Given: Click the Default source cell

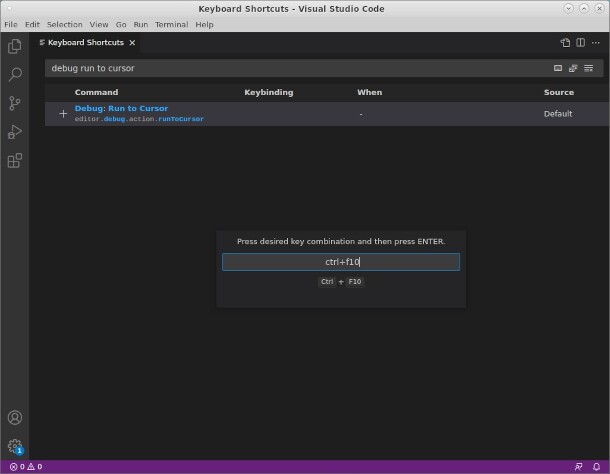Looking at the screenshot, I should click(558, 114).
